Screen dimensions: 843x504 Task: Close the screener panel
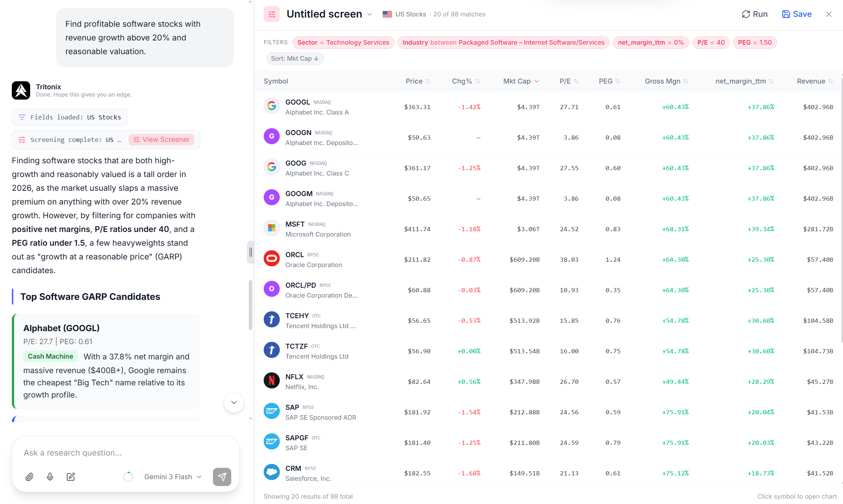[x=828, y=14]
